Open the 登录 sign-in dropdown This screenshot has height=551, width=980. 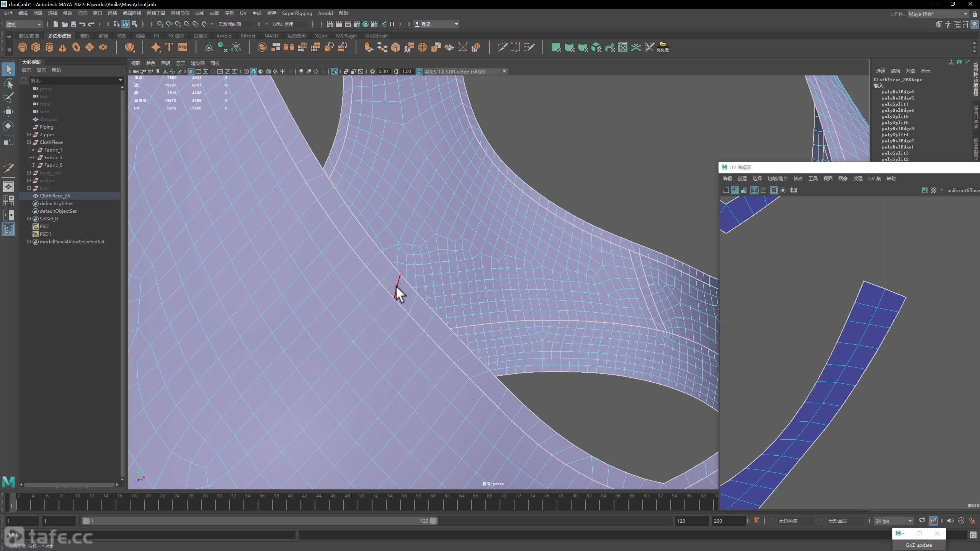436,24
